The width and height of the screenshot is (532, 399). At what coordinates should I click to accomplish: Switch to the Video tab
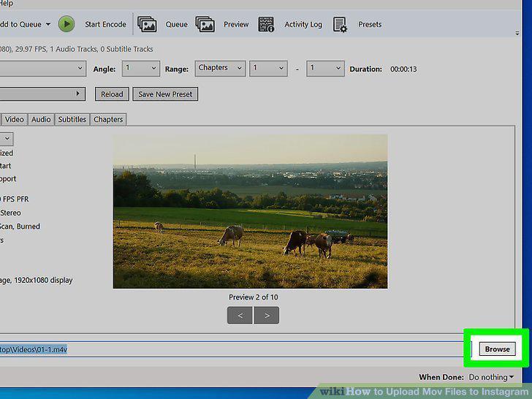click(x=15, y=119)
